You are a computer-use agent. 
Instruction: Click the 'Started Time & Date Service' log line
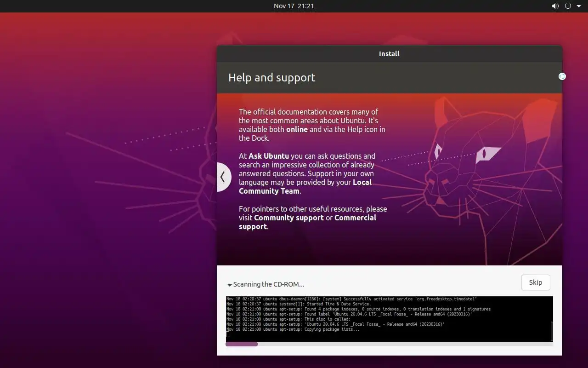(299, 304)
